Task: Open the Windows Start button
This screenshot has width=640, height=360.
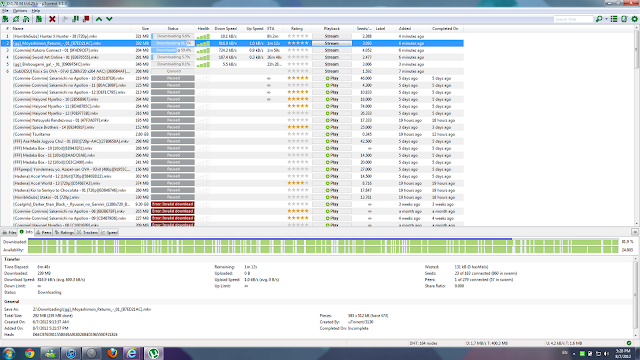Action: [x=9, y=353]
